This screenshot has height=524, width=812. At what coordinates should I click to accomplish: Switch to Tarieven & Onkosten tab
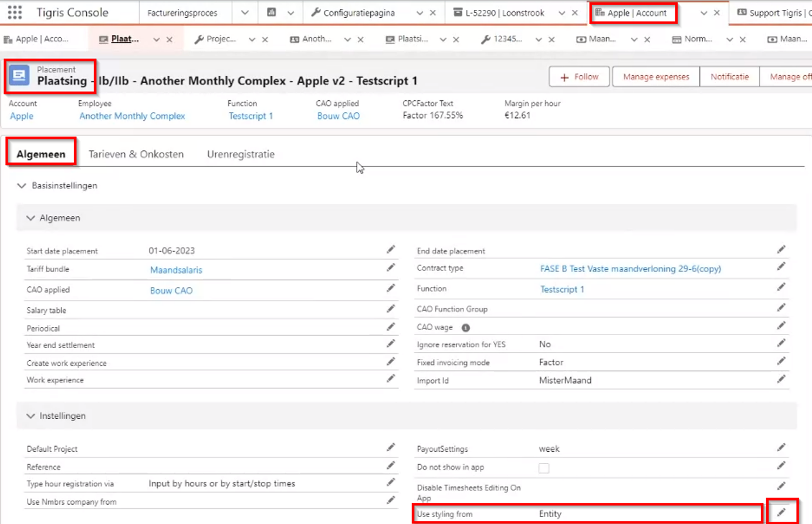coord(136,154)
